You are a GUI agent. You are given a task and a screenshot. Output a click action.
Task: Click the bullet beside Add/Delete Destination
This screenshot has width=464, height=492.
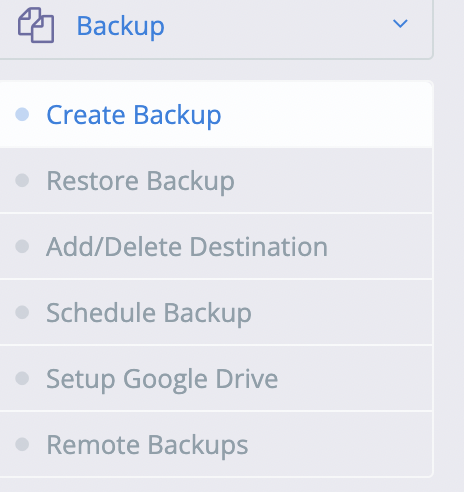(x=22, y=246)
